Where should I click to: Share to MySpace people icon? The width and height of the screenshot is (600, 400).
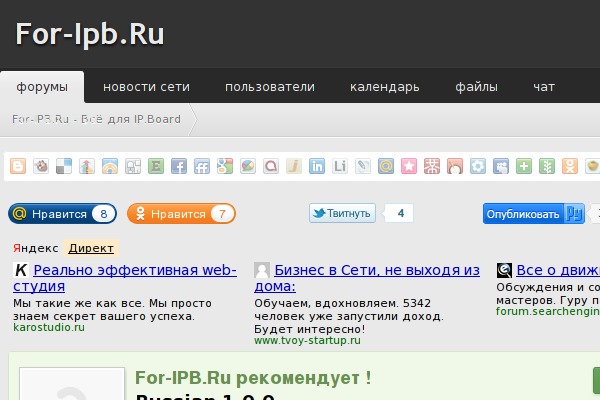(501, 167)
